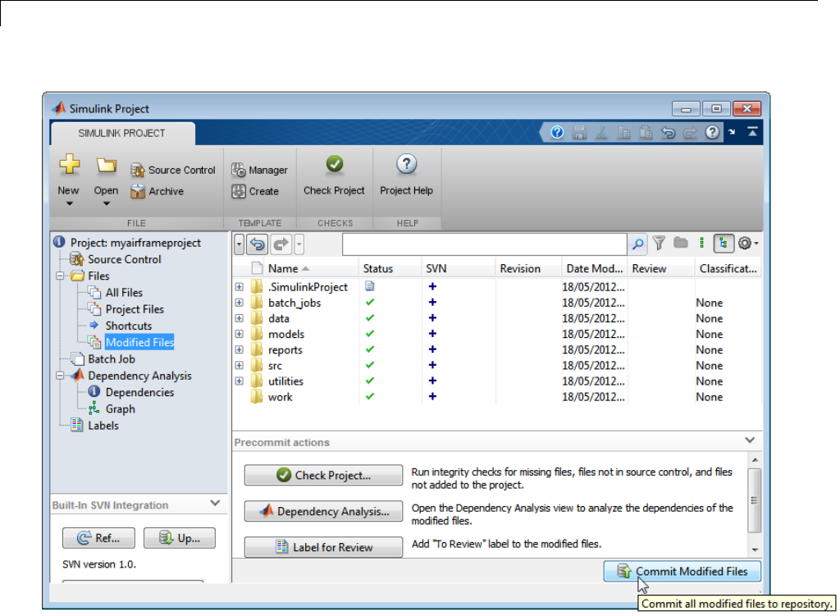Open the template Manager
This screenshot has width=840, height=616.
[259, 171]
